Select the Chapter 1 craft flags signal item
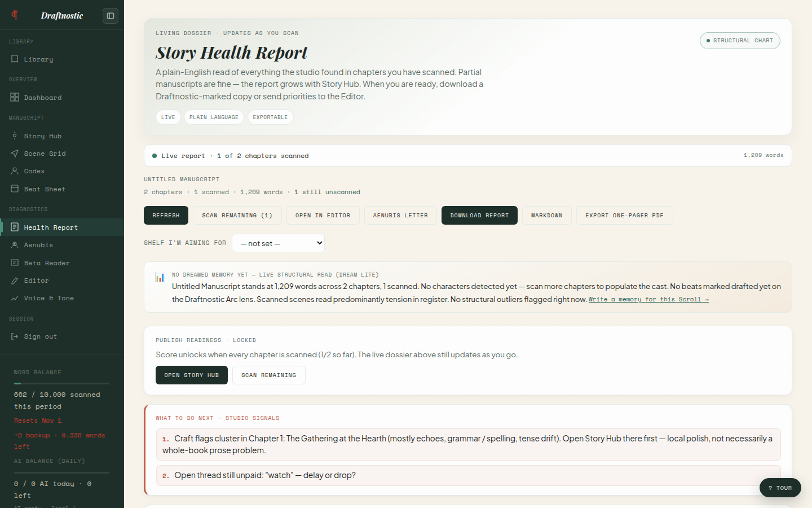This screenshot has height=508, width=812. pyautogui.click(x=468, y=444)
